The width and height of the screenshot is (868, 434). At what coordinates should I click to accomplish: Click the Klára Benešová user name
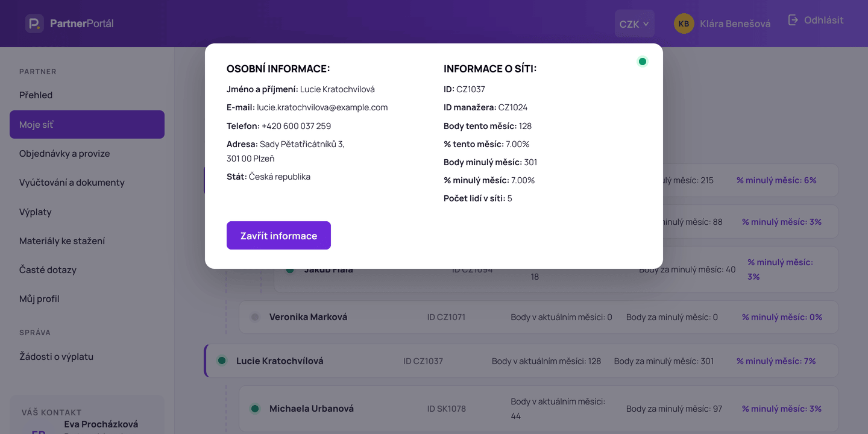[x=735, y=24]
